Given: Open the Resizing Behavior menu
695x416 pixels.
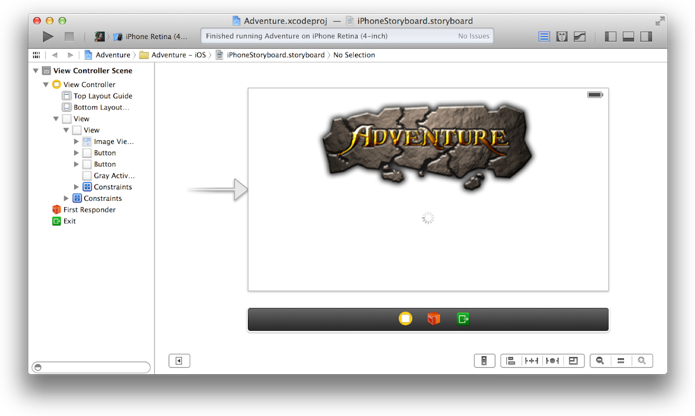Looking at the screenshot, I should pyautogui.click(x=573, y=361).
